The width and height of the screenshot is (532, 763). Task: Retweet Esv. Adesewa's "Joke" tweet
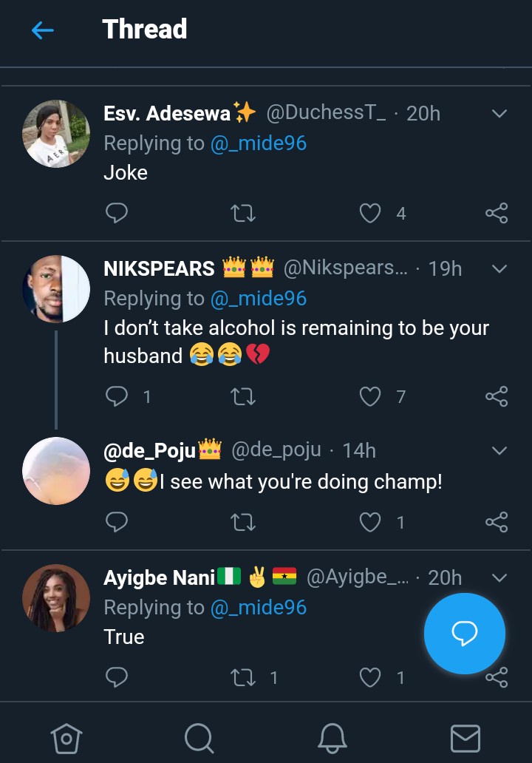tap(243, 214)
